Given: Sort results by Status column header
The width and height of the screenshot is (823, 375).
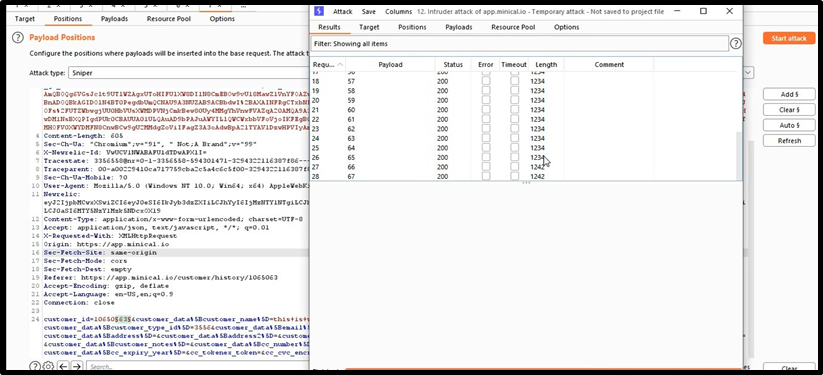Looking at the screenshot, I should coord(452,65).
